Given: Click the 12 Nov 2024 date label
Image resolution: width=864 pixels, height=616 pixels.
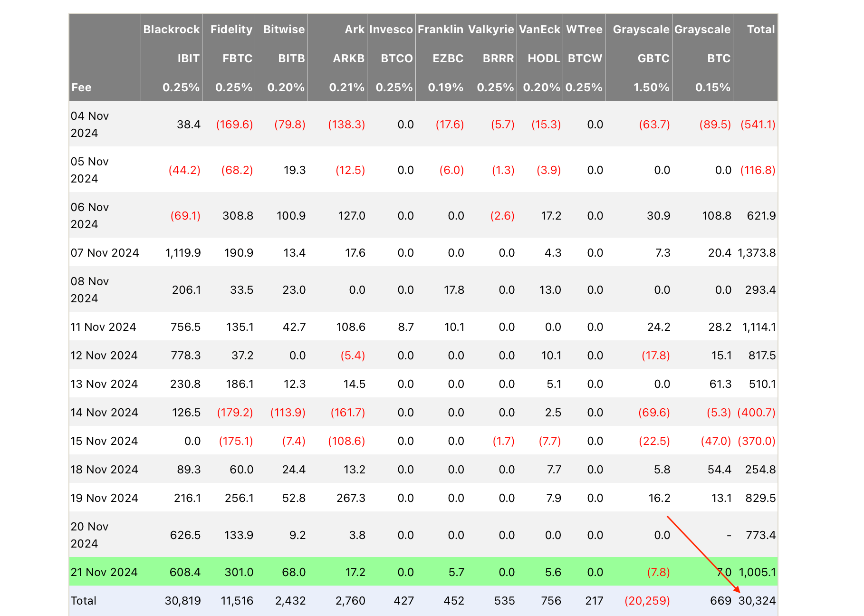Looking at the screenshot, I should (104, 356).
